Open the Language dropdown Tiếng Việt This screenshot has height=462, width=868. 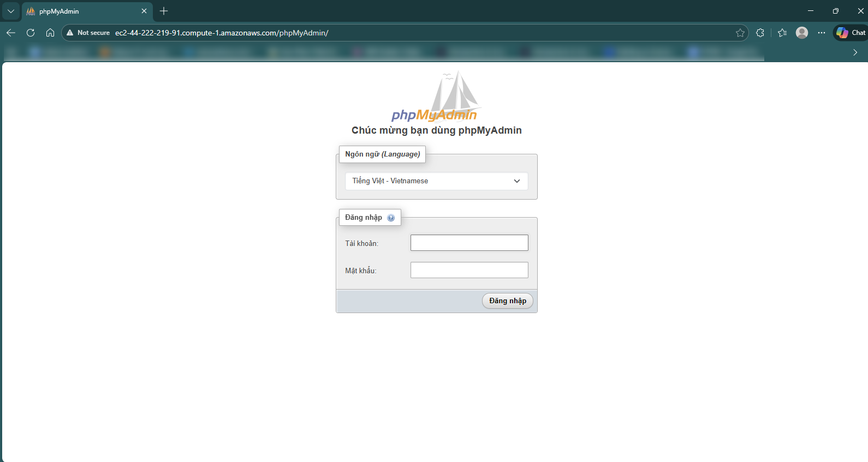(437, 181)
